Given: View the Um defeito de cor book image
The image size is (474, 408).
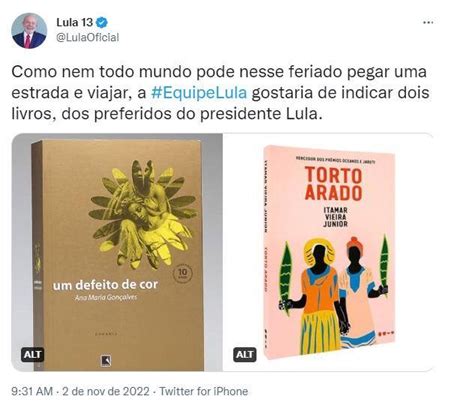Looking at the screenshot, I should [117, 252].
